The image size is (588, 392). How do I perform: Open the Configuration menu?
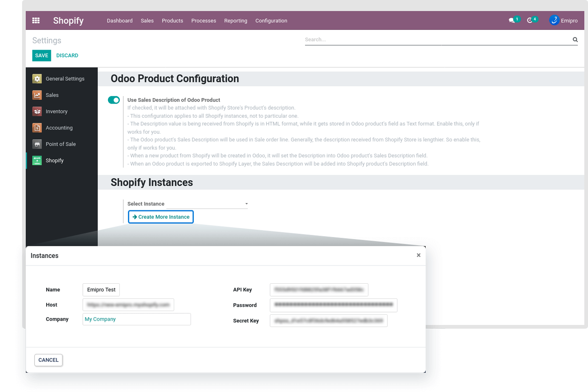coord(271,20)
